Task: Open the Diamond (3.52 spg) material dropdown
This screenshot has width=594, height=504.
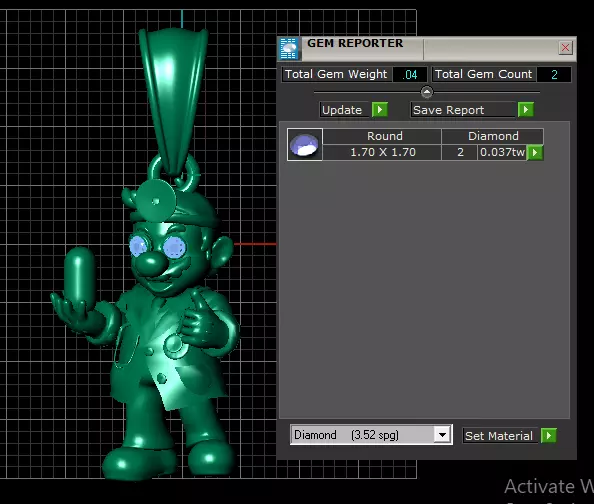Action: [442, 435]
